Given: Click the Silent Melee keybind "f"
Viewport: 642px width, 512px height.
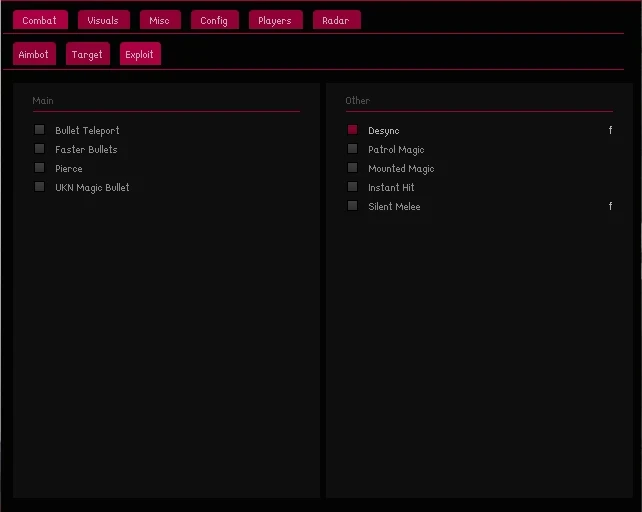Looking at the screenshot, I should (x=610, y=206).
